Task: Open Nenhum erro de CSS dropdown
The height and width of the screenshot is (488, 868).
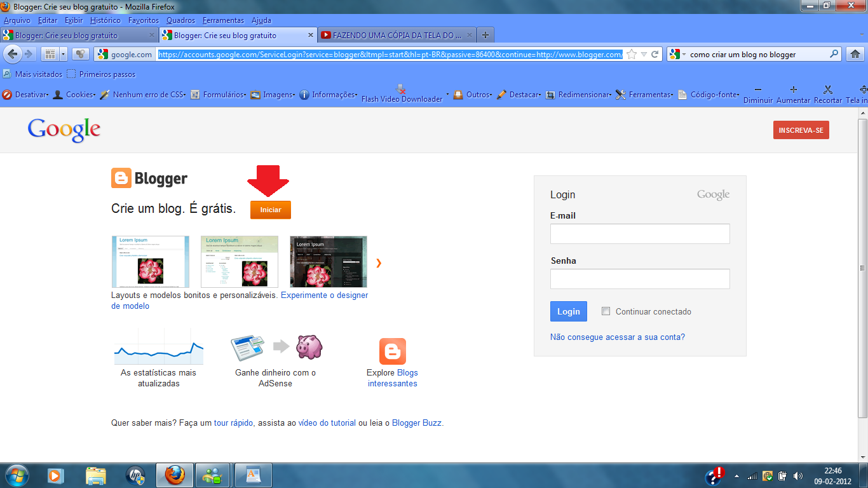Action: [x=142, y=95]
